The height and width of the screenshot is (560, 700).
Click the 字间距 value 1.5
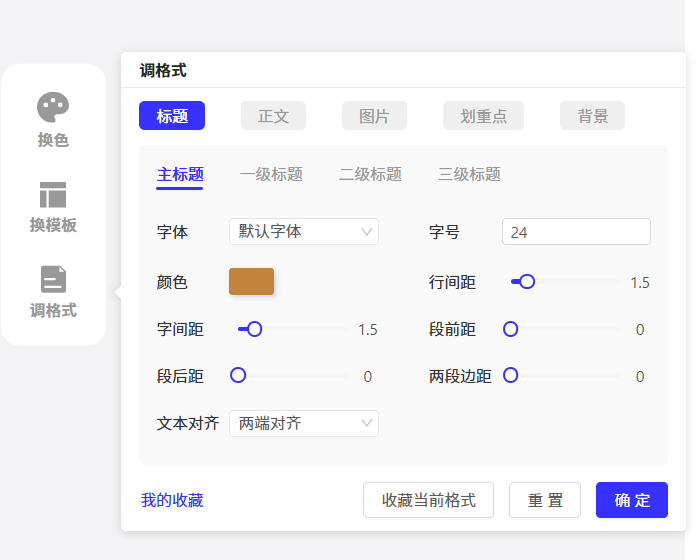(367, 330)
